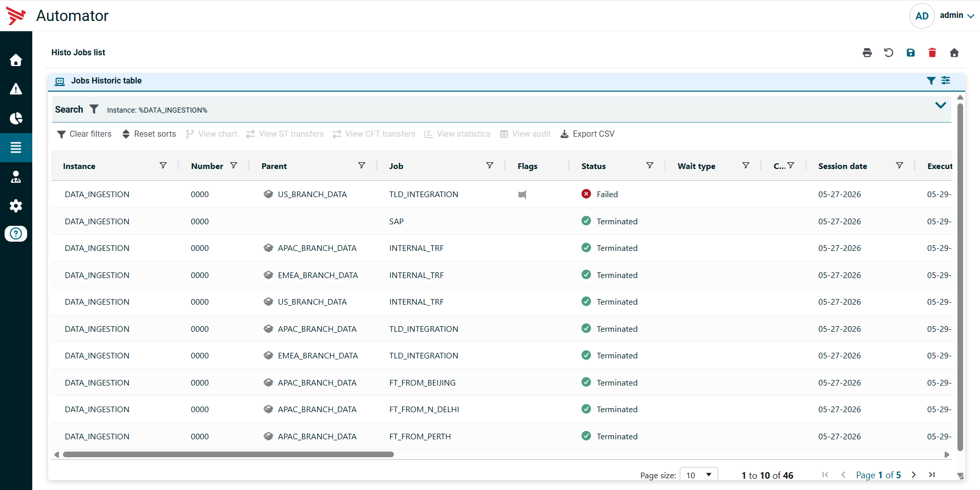Click Reset sorts
This screenshot has width=980, height=490.
click(x=149, y=134)
